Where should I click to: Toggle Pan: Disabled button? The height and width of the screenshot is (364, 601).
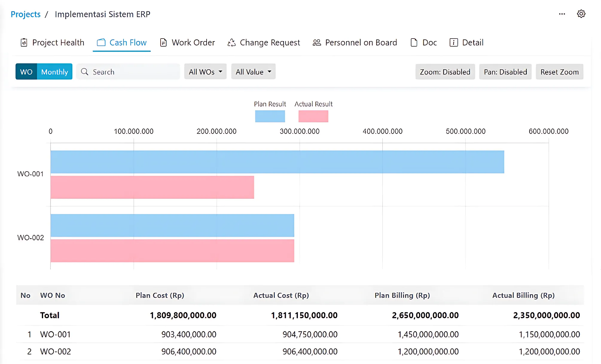[x=505, y=72]
